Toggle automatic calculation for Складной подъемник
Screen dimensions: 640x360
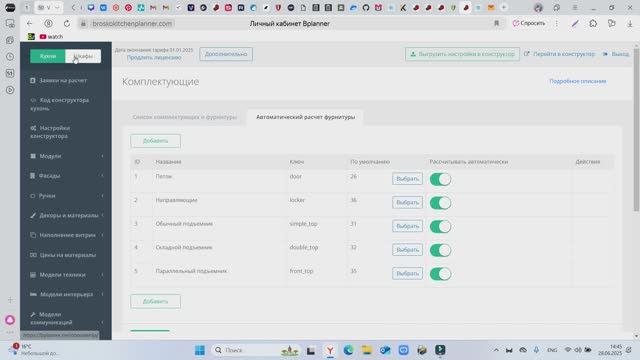pos(440,250)
